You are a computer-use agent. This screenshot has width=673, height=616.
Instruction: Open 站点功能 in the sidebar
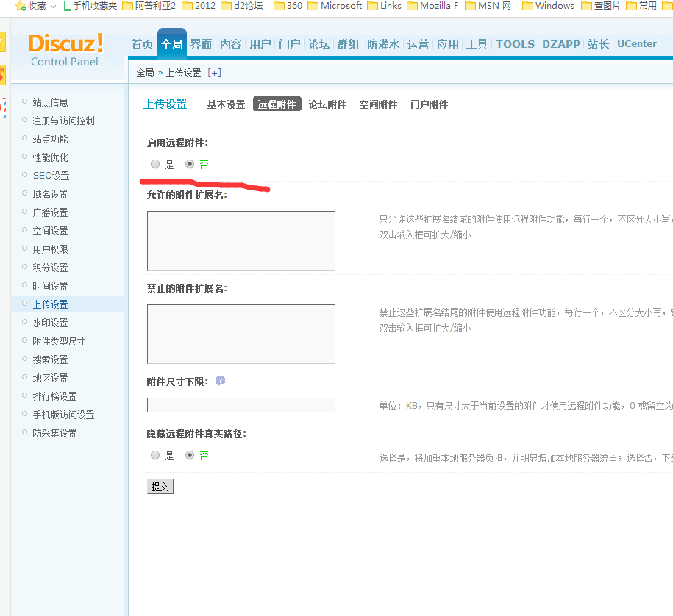pyautogui.click(x=50, y=139)
